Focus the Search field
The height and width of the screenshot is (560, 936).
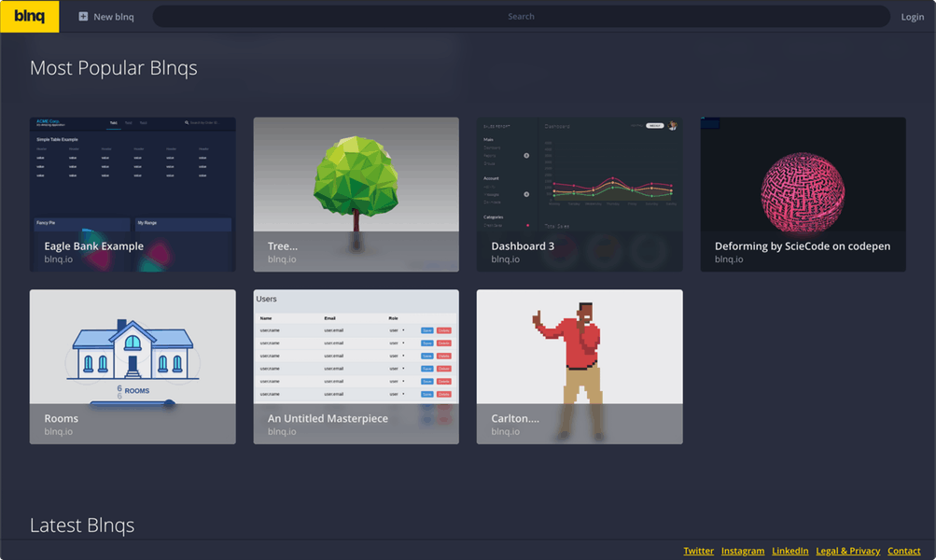(x=521, y=16)
